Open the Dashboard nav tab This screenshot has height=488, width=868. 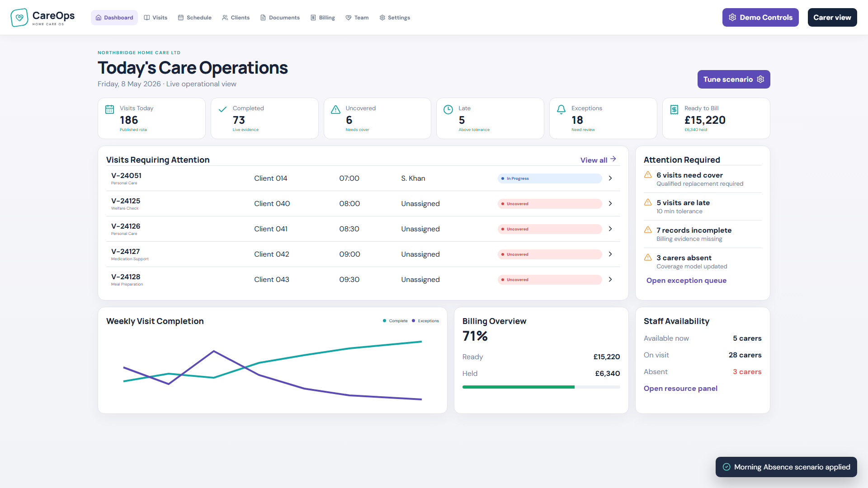pyautogui.click(x=114, y=18)
